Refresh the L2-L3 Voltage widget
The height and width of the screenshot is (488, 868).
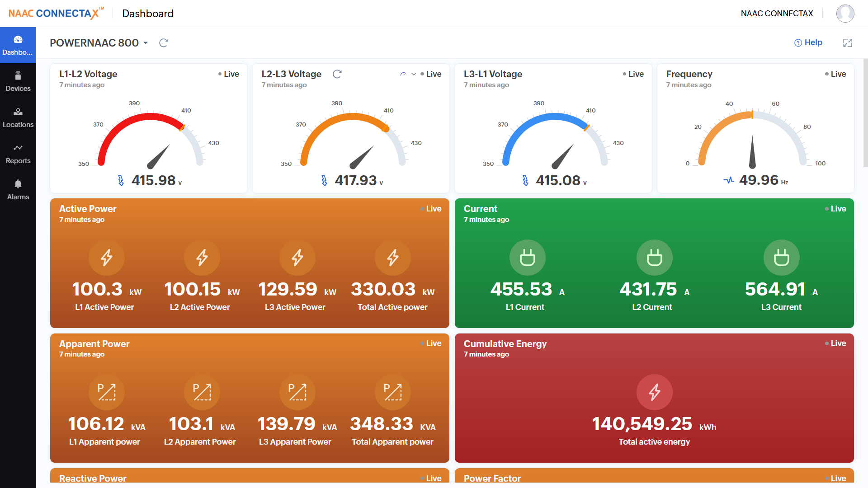click(x=337, y=74)
